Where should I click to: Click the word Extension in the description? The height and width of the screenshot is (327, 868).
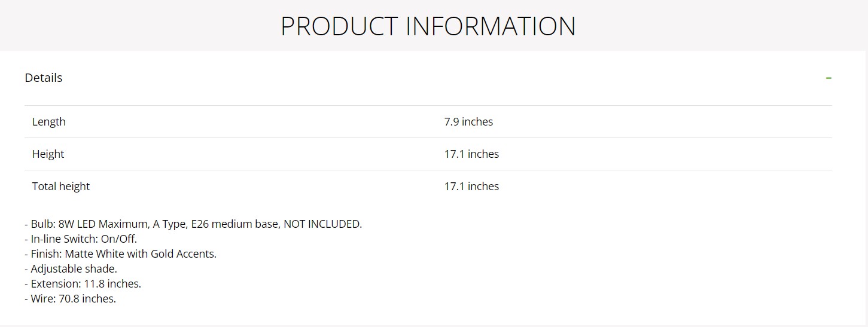coord(54,284)
